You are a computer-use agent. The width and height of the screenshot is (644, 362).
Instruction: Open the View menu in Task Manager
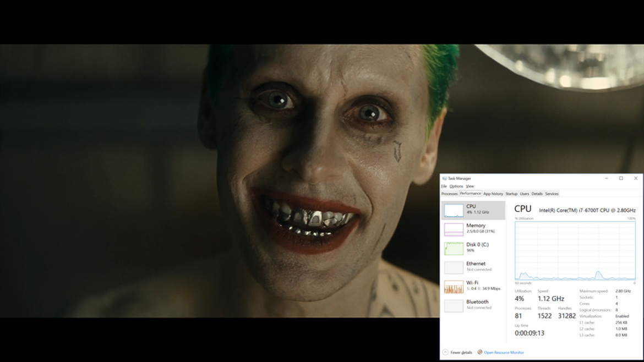click(470, 187)
